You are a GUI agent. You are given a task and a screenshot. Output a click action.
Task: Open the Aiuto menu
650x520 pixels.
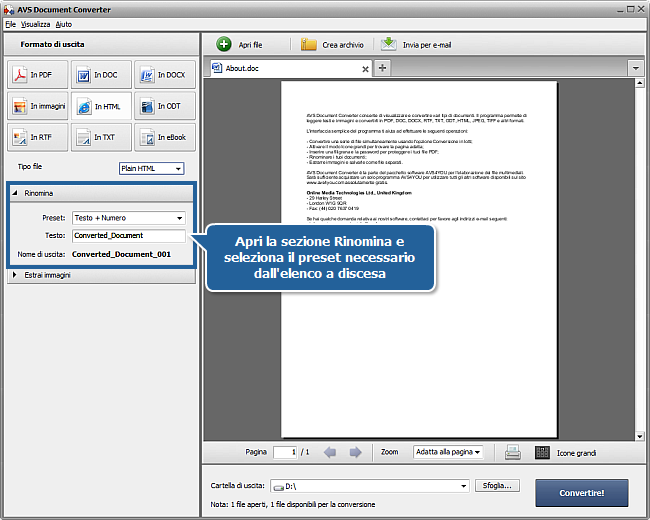point(64,23)
